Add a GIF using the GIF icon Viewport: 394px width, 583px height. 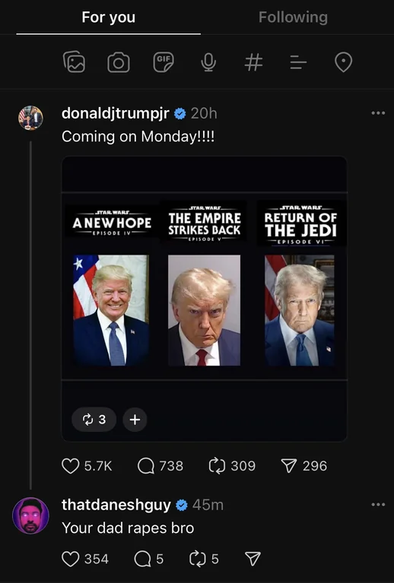tap(164, 62)
